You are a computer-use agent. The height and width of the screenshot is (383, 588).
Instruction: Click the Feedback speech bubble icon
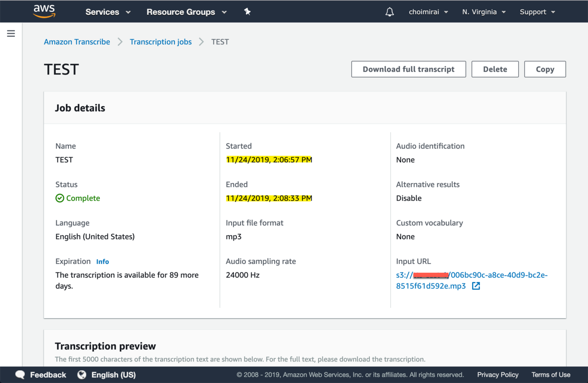[20, 375]
